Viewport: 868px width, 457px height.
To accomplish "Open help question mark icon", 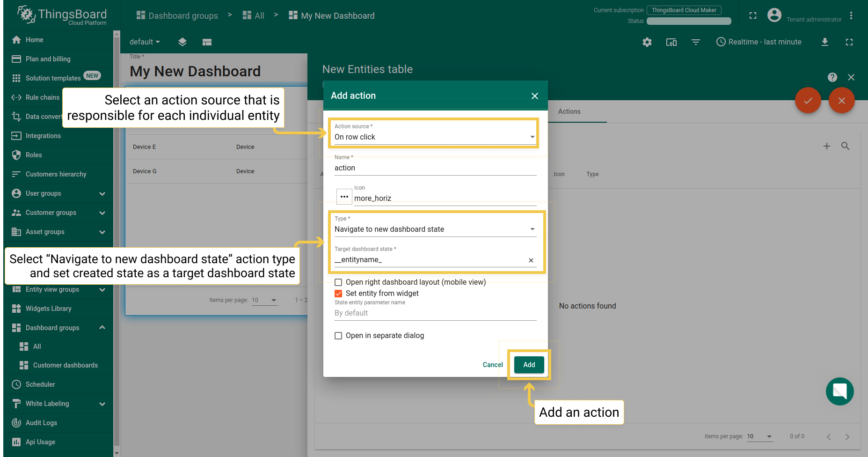I will 832,77.
